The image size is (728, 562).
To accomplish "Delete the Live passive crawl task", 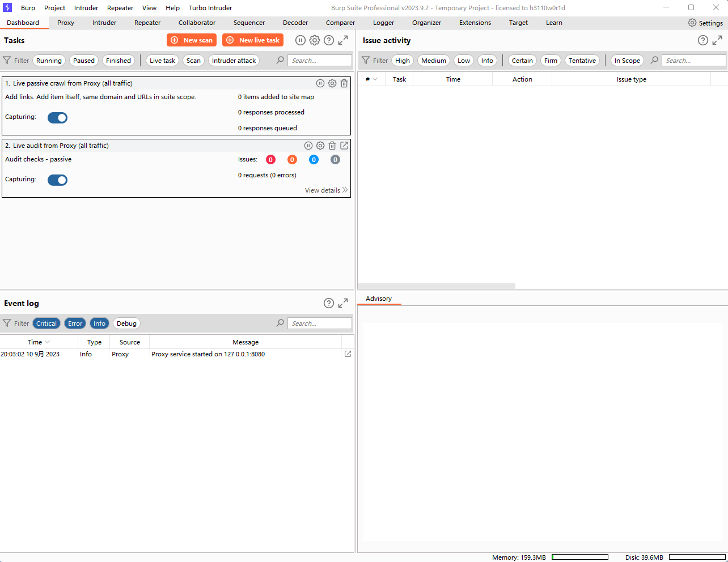I will click(344, 83).
